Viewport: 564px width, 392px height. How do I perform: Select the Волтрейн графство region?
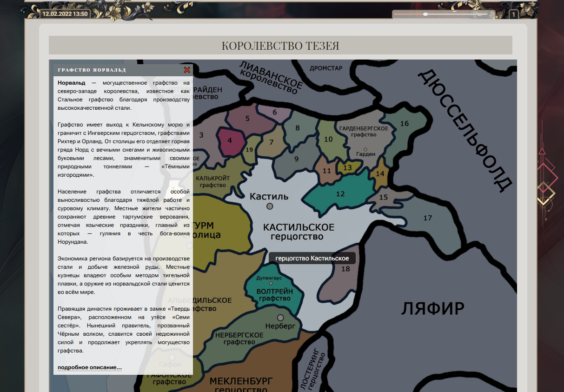tap(275, 295)
